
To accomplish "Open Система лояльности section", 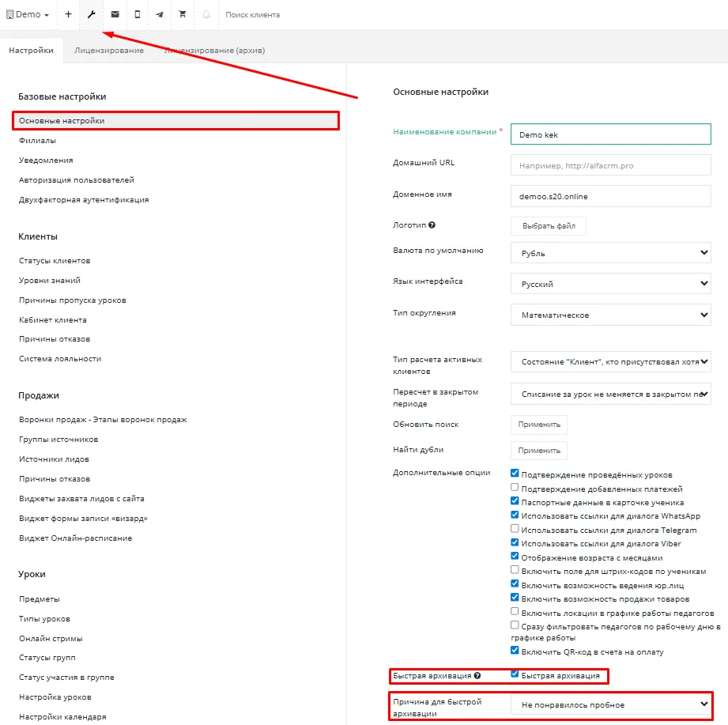I will pyautogui.click(x=60, y=359).
